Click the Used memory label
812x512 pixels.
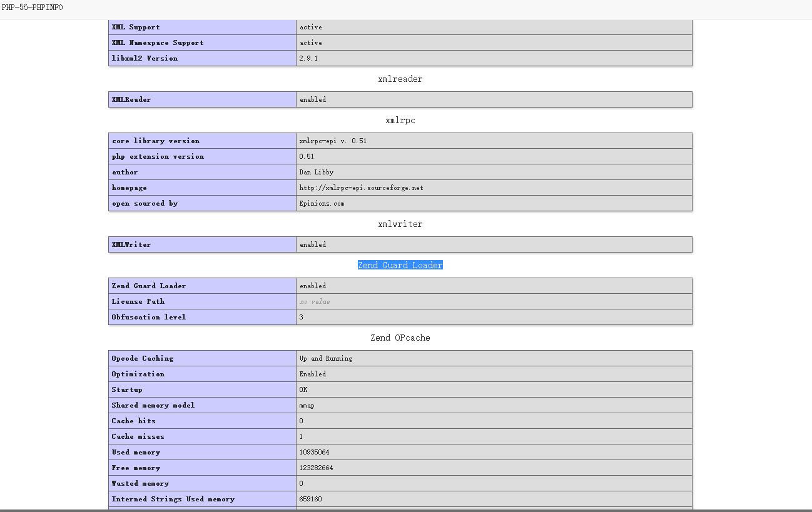coord(136,452)
